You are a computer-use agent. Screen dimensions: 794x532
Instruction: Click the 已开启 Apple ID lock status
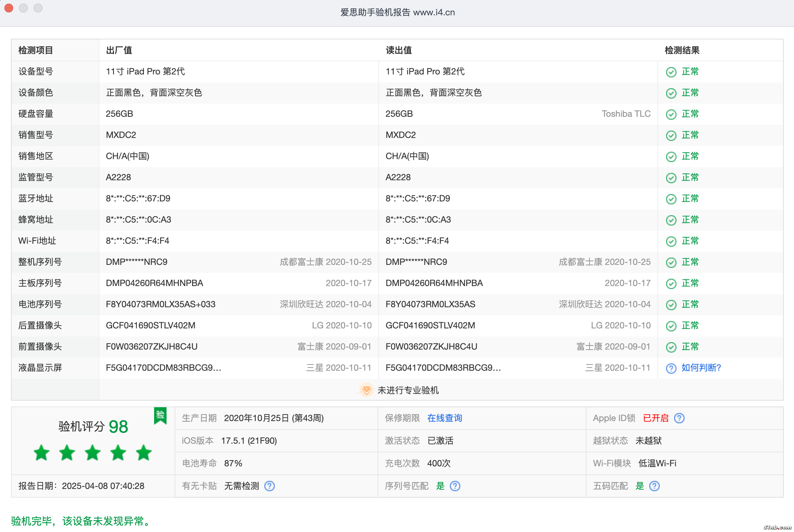pyautogui.click(x=656, y=418)
